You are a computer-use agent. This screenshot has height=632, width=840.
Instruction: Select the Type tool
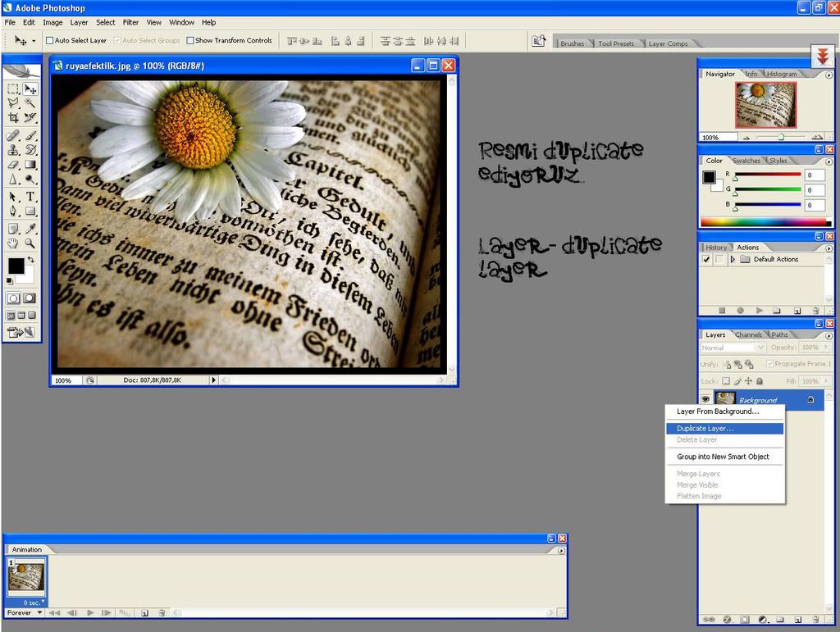point(30,197)
